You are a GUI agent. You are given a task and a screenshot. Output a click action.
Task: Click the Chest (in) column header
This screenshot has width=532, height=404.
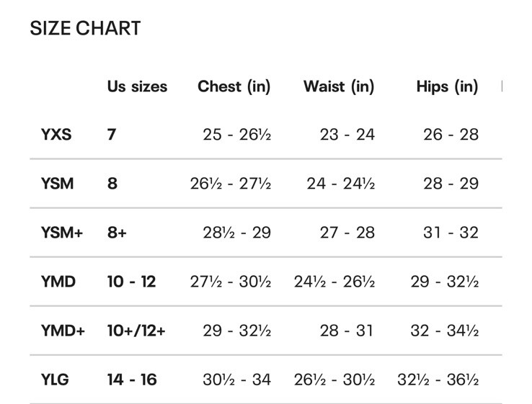pos(234,86)
